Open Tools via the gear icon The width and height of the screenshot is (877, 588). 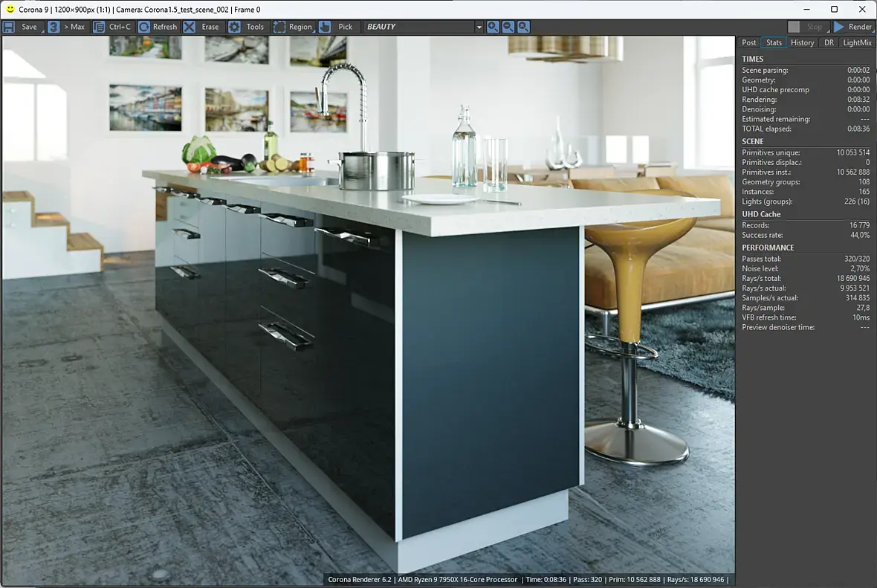(x=235, y=27)
